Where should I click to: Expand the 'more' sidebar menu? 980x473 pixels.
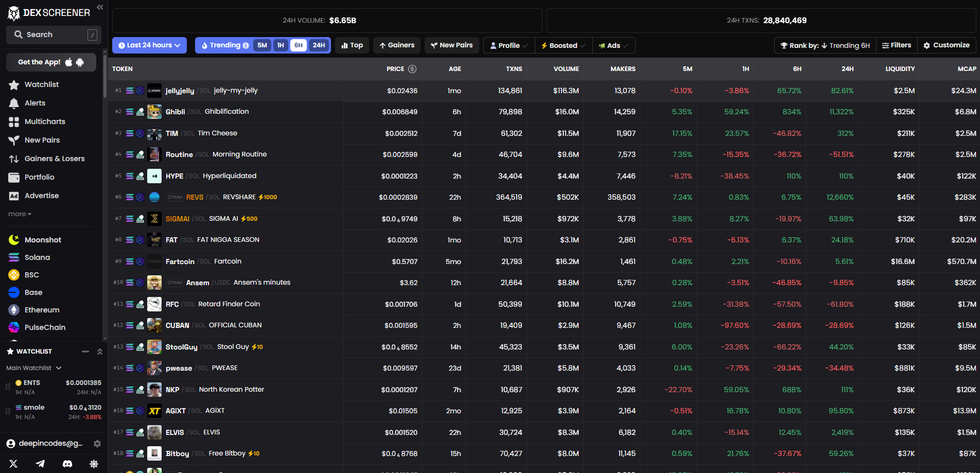click(x=20, y=214)
